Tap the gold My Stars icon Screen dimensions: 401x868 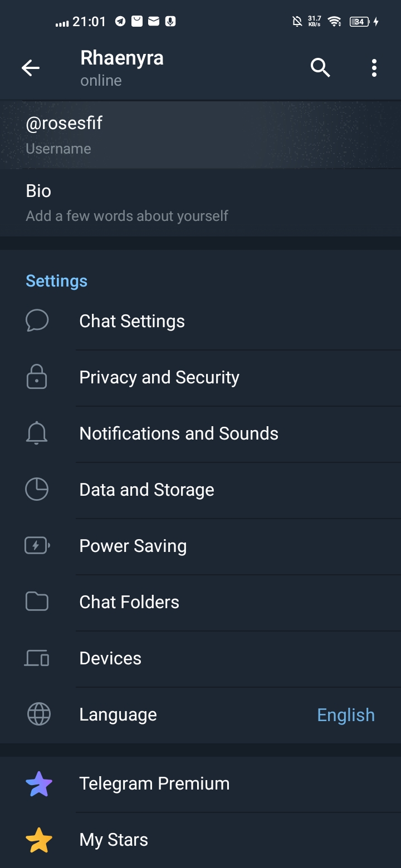[39, 840]
